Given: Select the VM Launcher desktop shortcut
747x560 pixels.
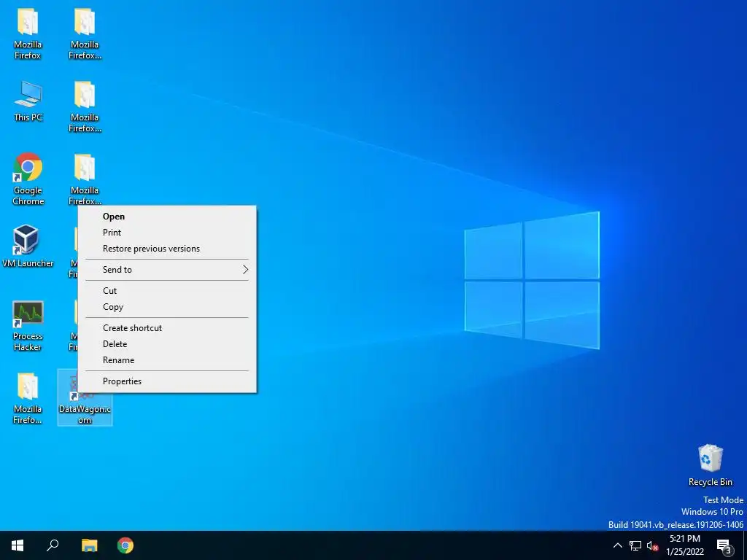Looking at the screenshot, I should pos(28,246).
